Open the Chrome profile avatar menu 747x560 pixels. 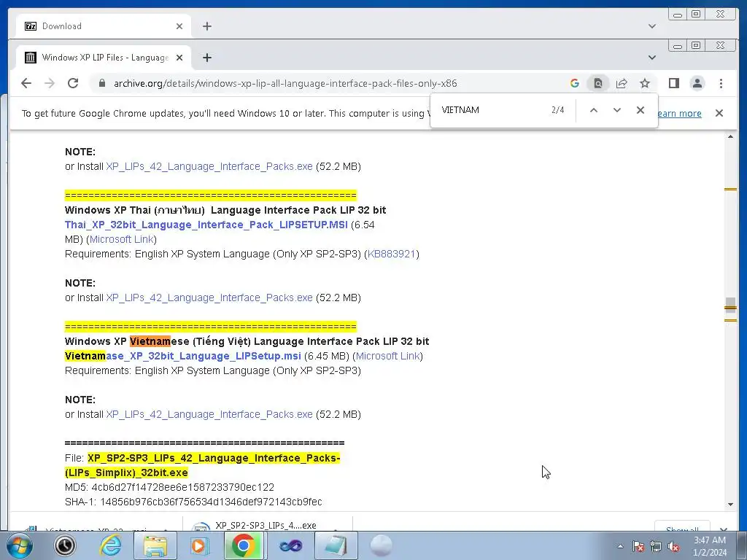pos(697,83)
